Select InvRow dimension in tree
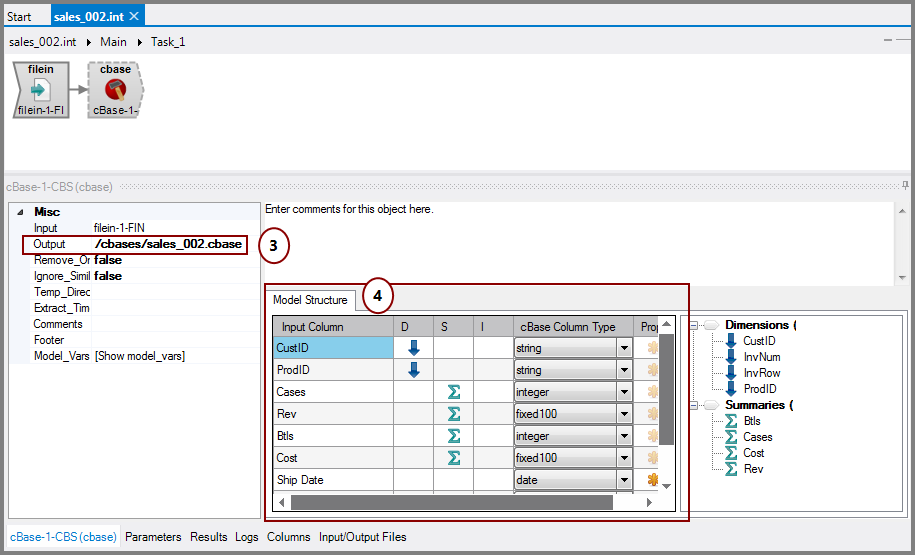915x555 pixels. pyautogui.click(x=762, y=373)
